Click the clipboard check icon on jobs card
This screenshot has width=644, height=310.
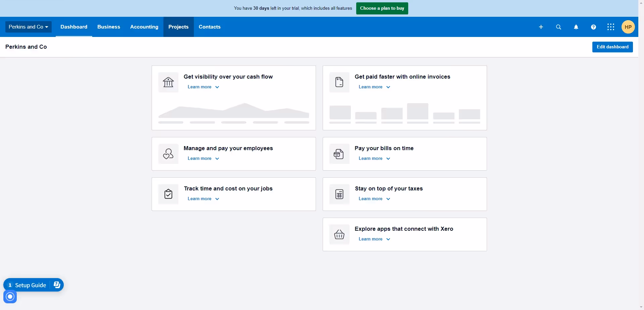coord(168,194)
